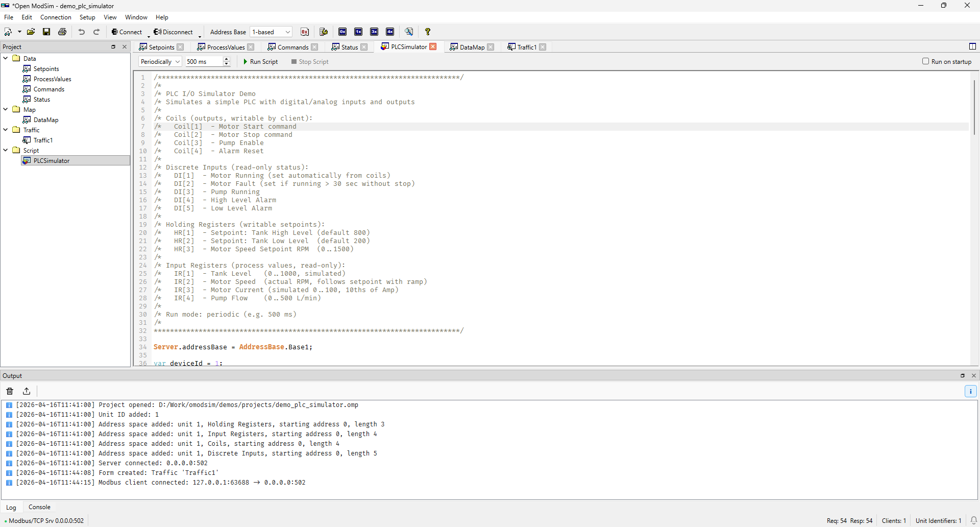Viewport: 980px width, 527px height.
Task: Open the Address Base 1-based combo box
Action: click(271, 32)
